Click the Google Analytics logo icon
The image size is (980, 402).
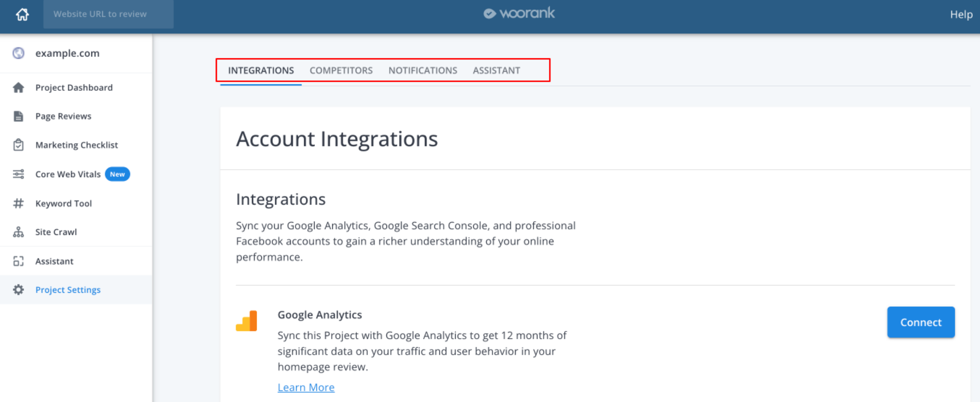pyautogui.click(x=246, y=321)
